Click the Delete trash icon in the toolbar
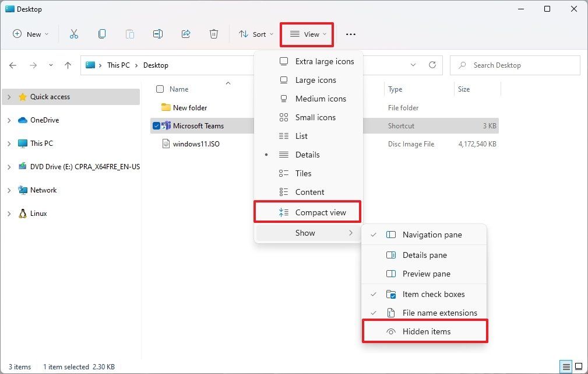588x374 pixels. tap(213, 34)
